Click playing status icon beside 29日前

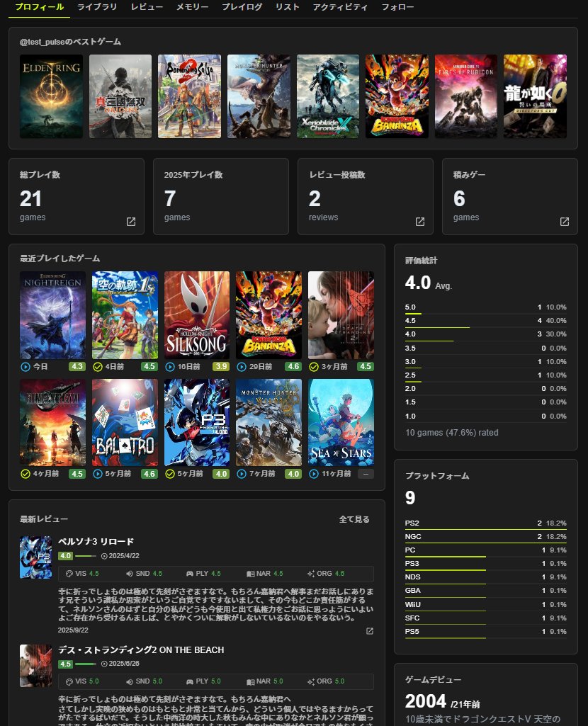(241, 367)
